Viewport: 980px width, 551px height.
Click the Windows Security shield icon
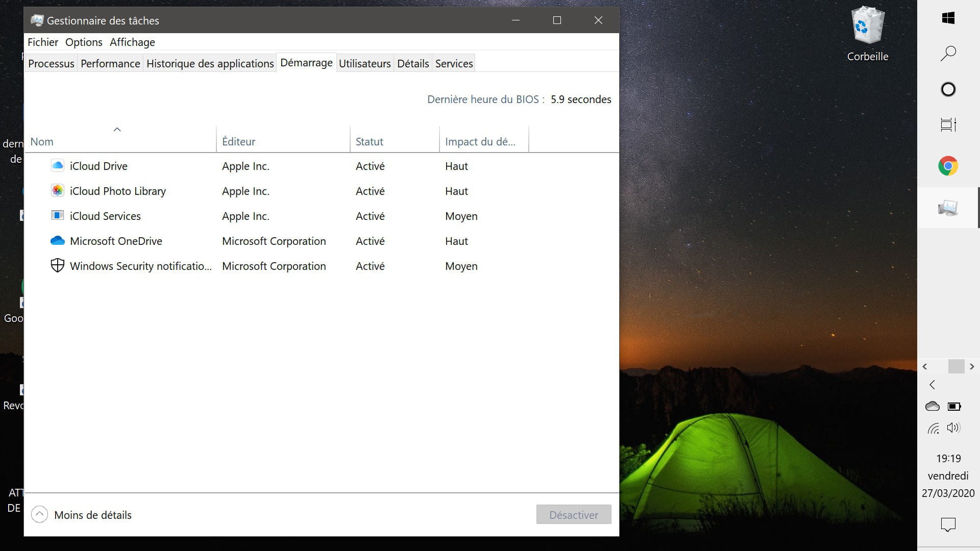pos(57,265)
